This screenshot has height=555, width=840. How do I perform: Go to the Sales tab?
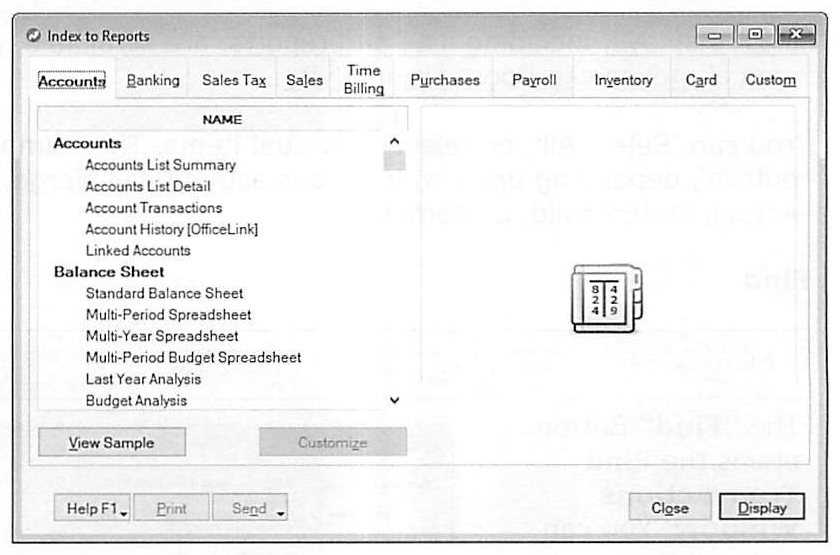(x=304, y=80)
